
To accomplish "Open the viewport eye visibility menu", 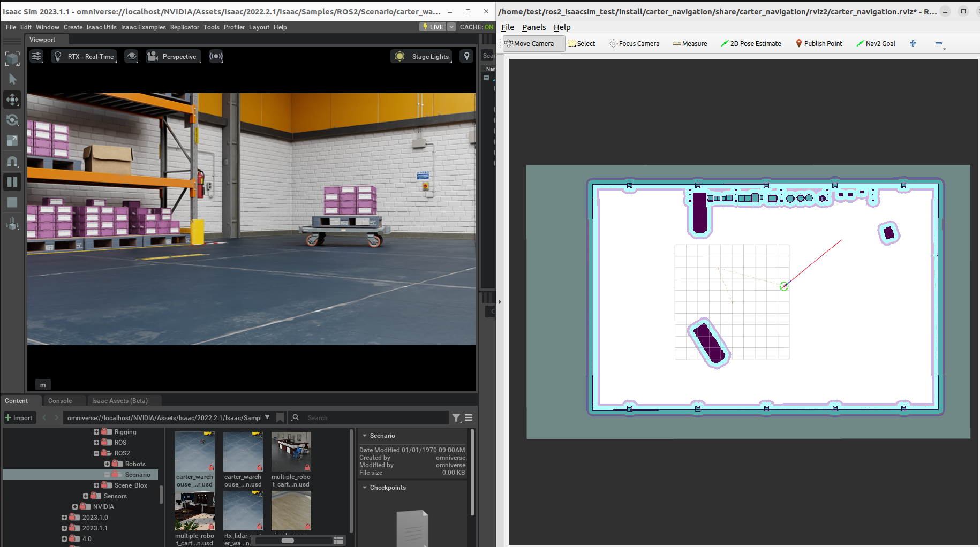I will [131, 56].
